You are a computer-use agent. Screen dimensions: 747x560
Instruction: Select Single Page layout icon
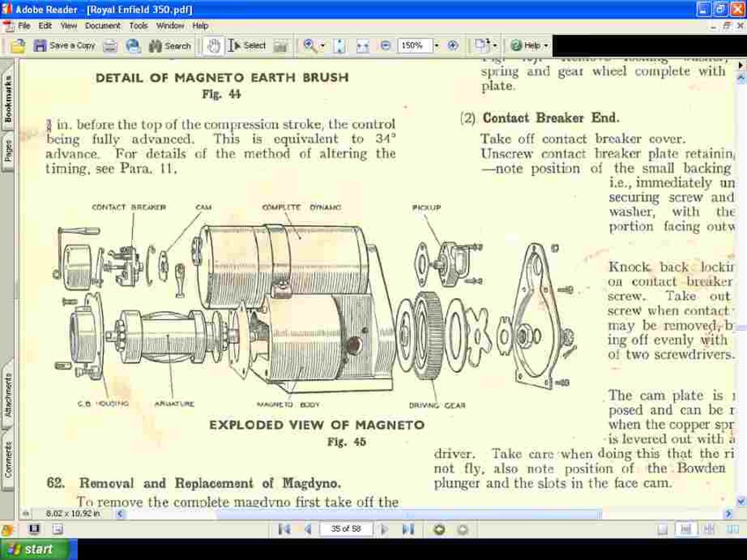662,530
